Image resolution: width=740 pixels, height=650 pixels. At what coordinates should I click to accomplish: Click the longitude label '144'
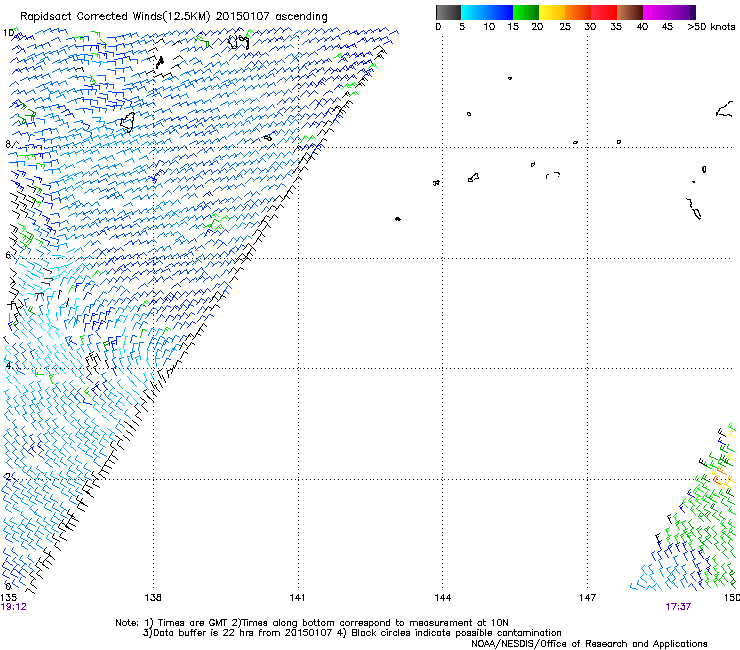pos(442,598)
